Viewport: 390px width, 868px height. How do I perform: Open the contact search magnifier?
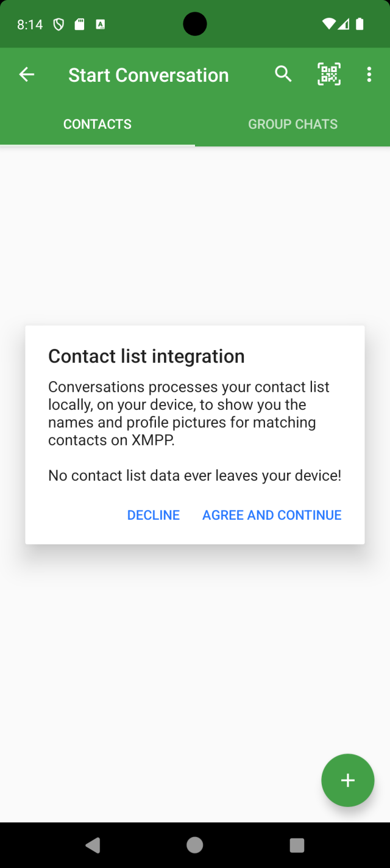click(283, 74)
